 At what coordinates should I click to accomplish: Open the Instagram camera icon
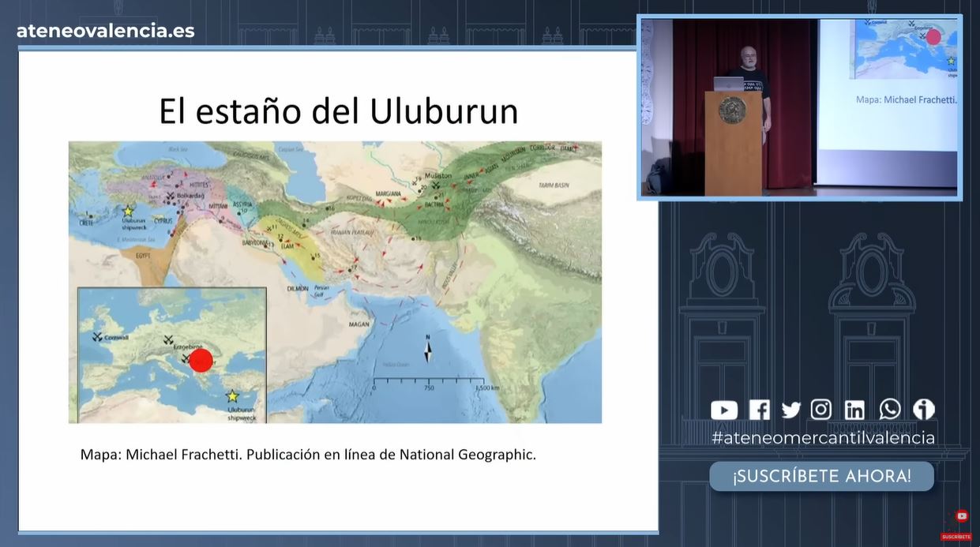point(821,410)
